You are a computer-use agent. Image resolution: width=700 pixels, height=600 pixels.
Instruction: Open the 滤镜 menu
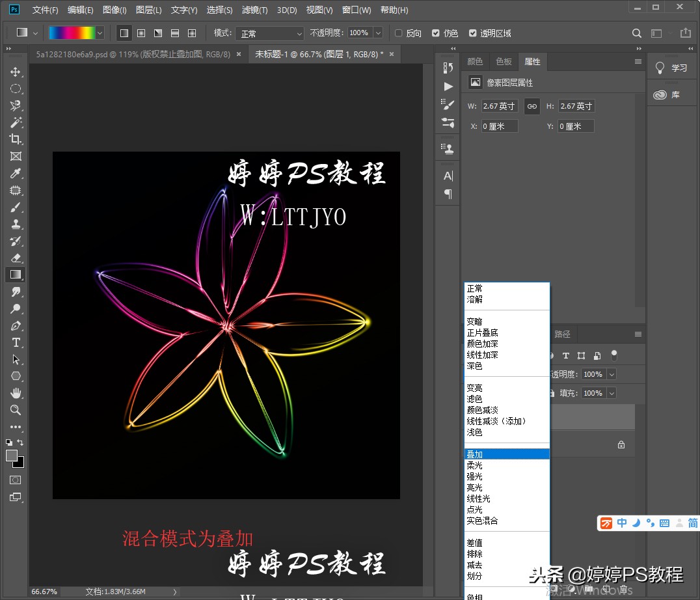pyautogui.click(x=254, y=10)
